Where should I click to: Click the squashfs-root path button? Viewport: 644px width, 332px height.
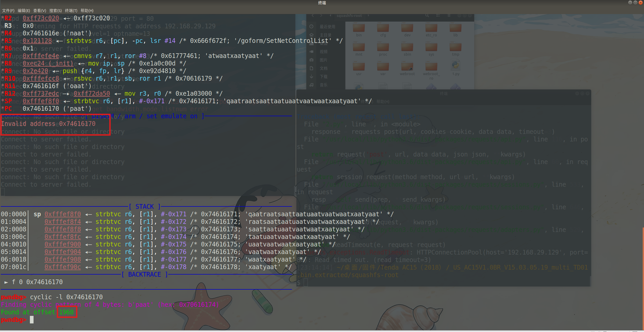[x=349, y=16]
